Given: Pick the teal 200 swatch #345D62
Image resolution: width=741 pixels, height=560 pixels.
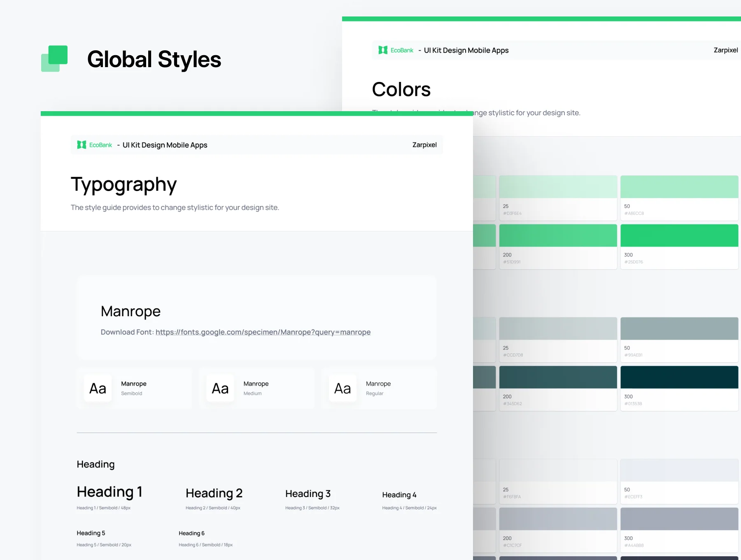Looking at the screenshot, I should (558, 388).
